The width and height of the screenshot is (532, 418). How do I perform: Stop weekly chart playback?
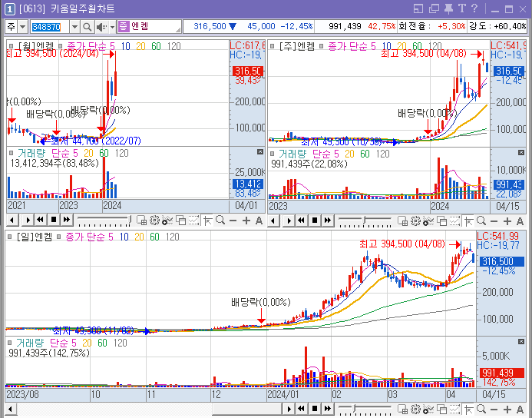pyautogui.click(x=315, y=221)
